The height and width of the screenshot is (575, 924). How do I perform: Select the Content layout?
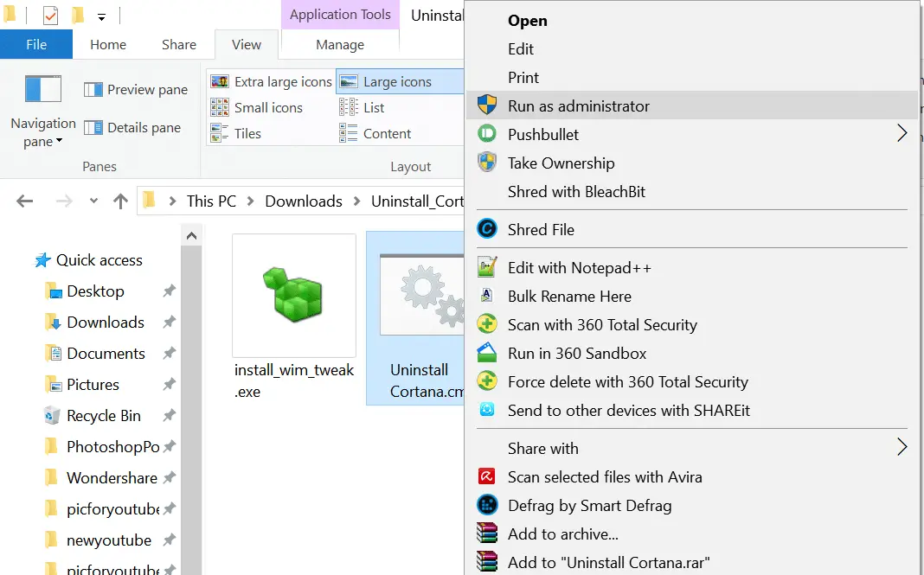(375, 133)
